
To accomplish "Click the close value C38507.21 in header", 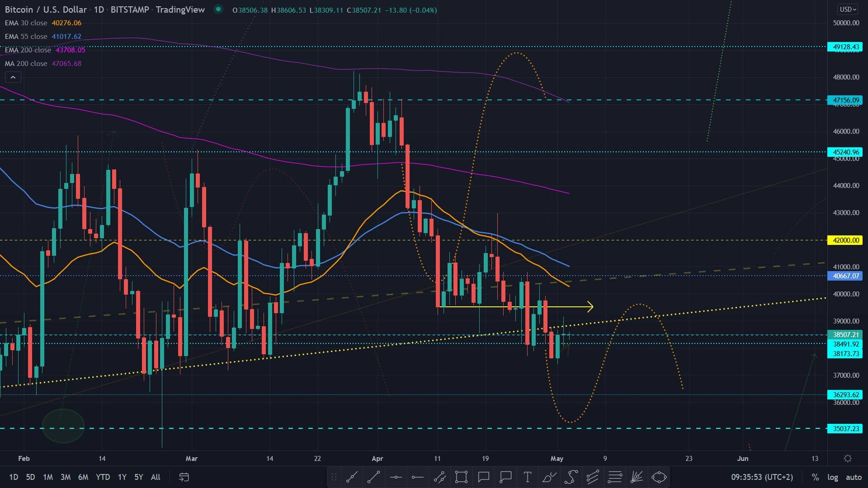I will (363, 10).
